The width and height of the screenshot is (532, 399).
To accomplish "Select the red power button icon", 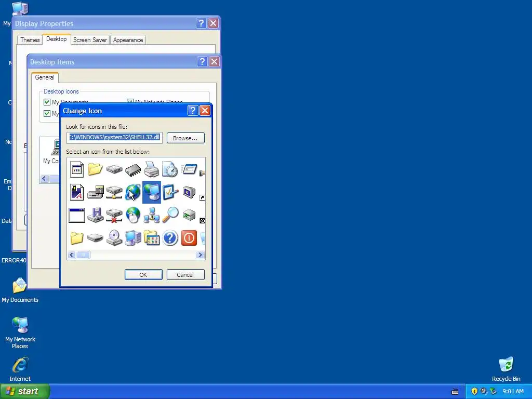I will click(x=189, y=238).
